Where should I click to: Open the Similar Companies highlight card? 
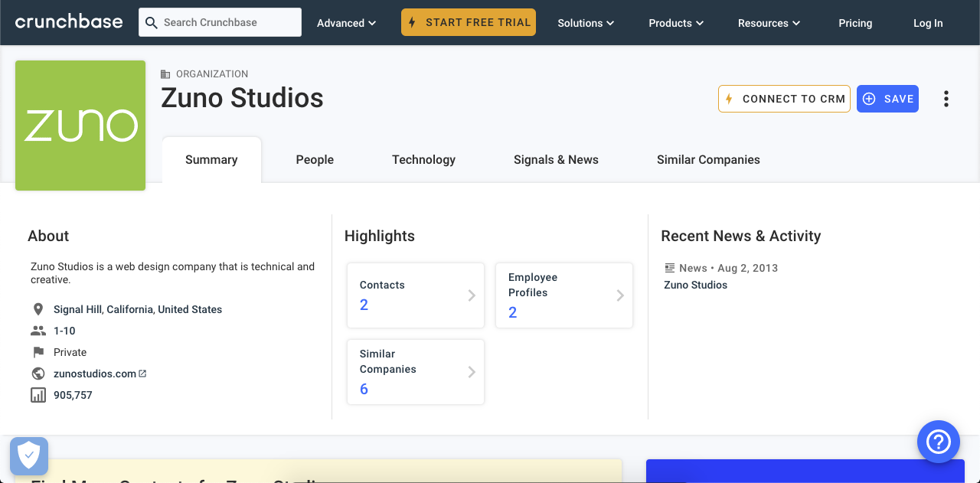416,372
